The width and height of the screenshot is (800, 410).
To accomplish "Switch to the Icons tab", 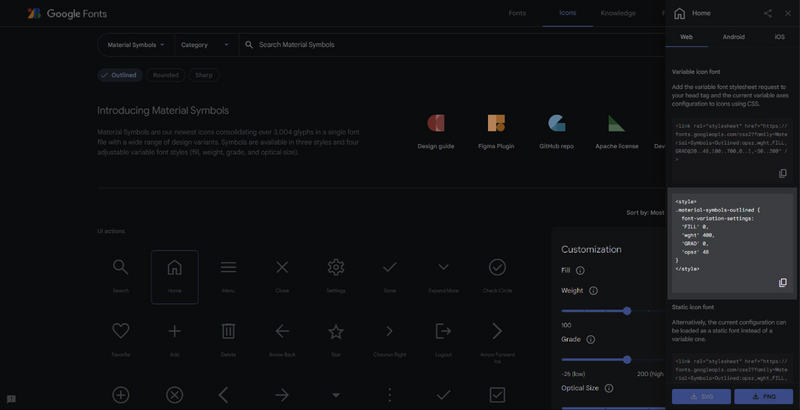I will click(567, 13).
